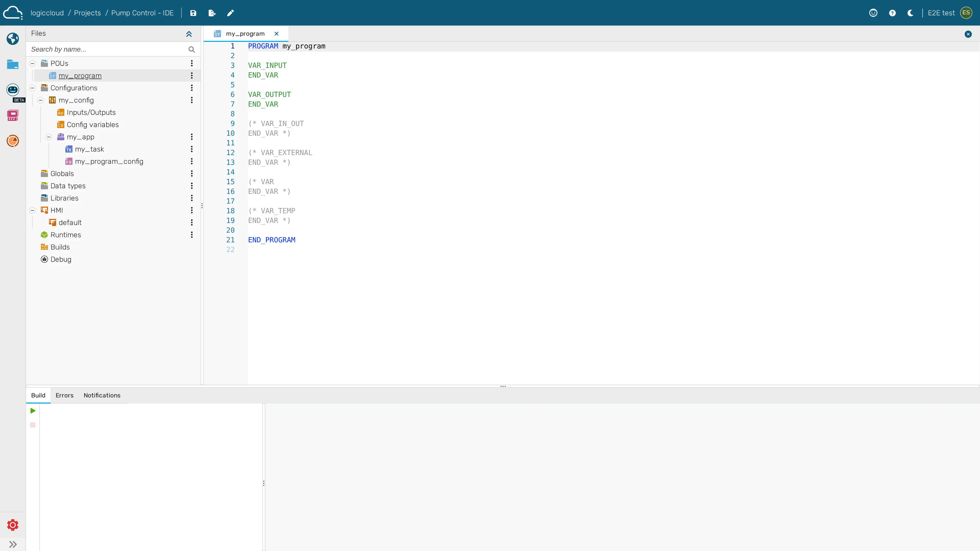Collapse the my_config node
This screenshot has height=551, width=980.
tap(41, 101)
